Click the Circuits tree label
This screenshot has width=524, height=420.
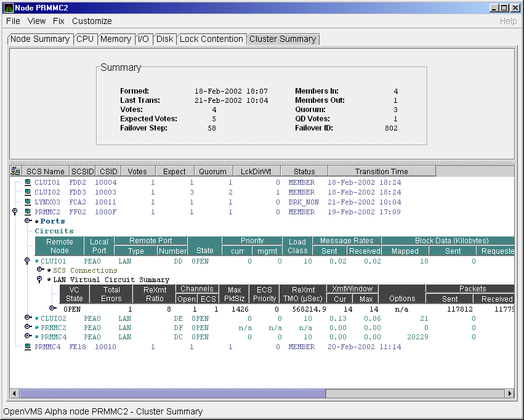[54, 231]
